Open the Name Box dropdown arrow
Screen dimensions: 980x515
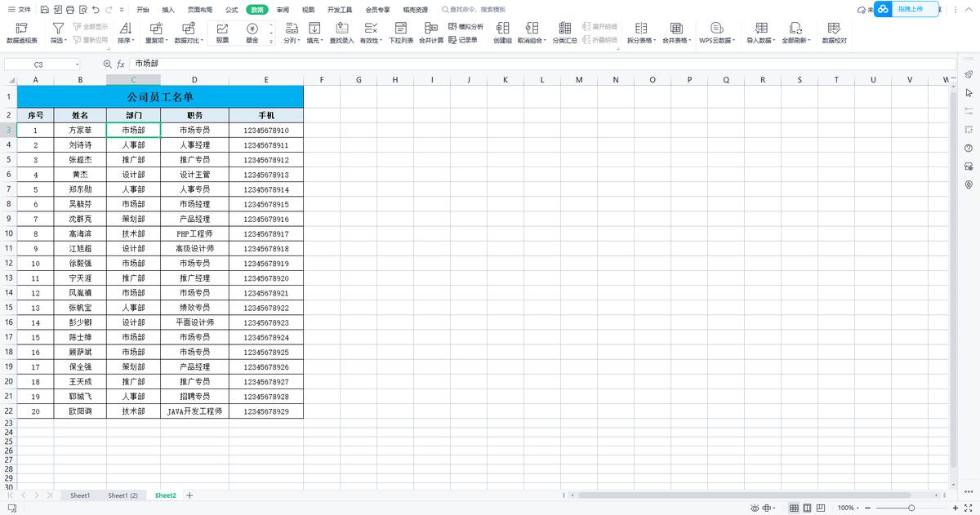[x=78, y=64]
